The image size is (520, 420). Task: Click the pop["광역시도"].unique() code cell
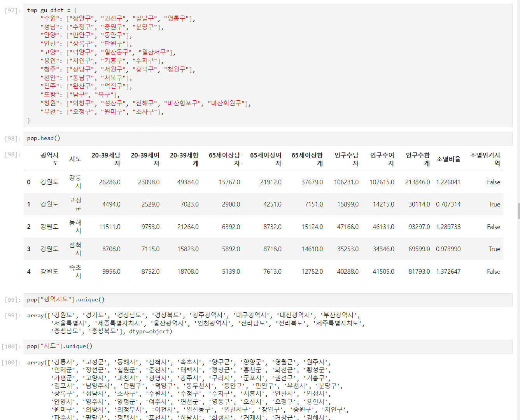click(x=268, y=299)
